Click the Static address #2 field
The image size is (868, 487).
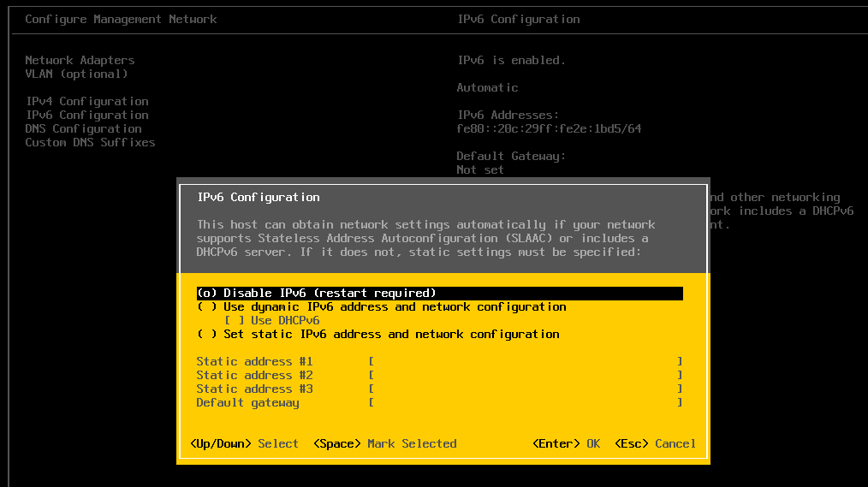click(525, 376)
